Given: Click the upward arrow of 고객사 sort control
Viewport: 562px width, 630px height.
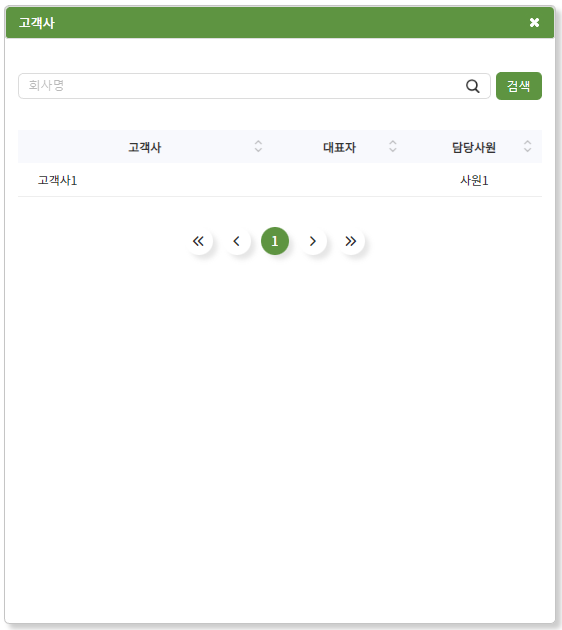Looking at the screenshot, I should point(258,142).
